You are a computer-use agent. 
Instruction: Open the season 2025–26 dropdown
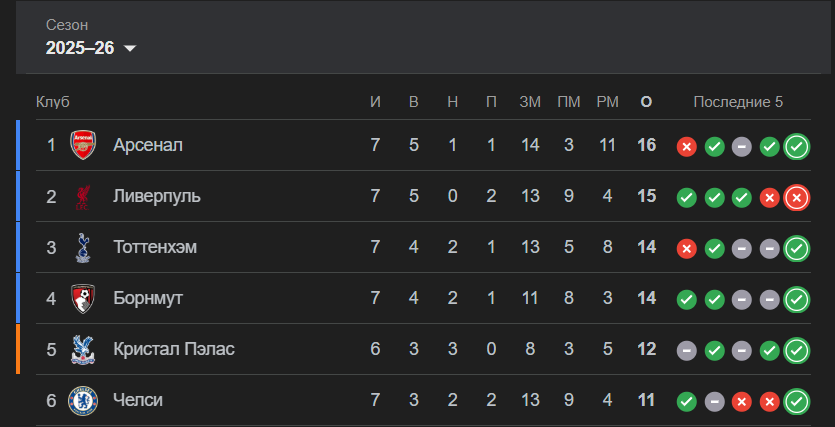point(91,48)
